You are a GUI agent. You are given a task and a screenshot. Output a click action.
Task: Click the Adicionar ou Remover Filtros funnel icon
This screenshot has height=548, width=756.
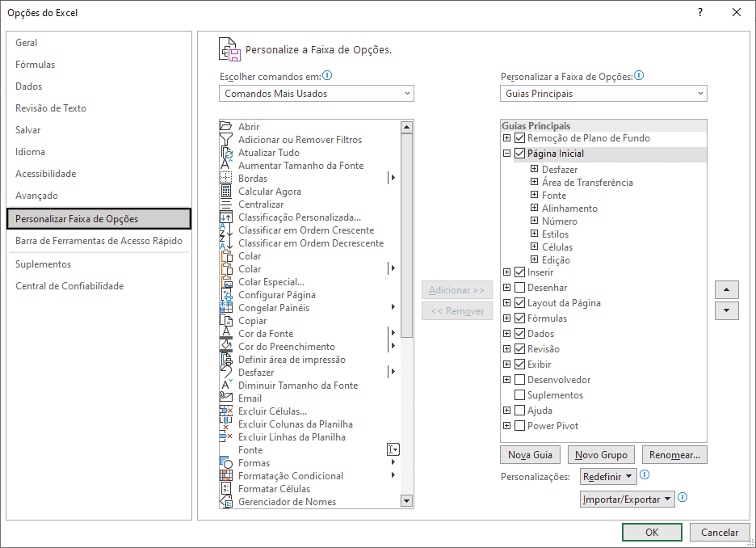click(225, 139)
